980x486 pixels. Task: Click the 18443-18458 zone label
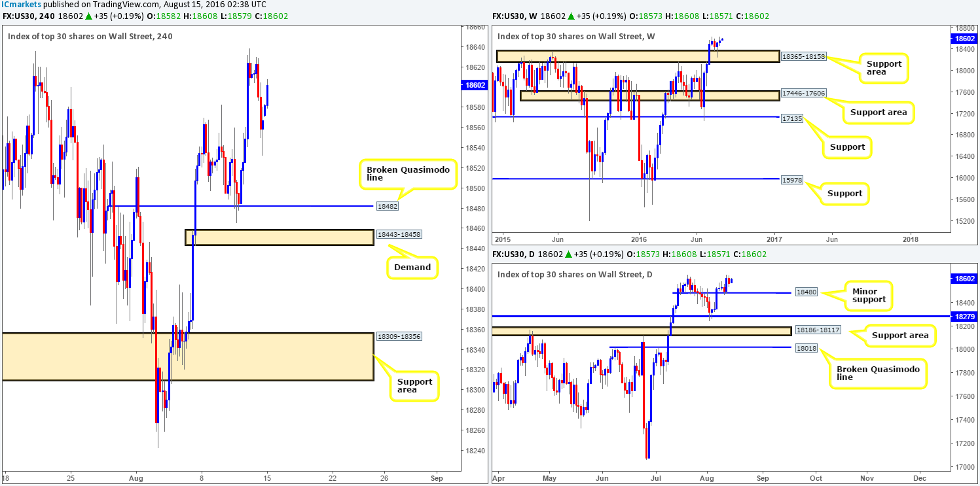(399, 233)
